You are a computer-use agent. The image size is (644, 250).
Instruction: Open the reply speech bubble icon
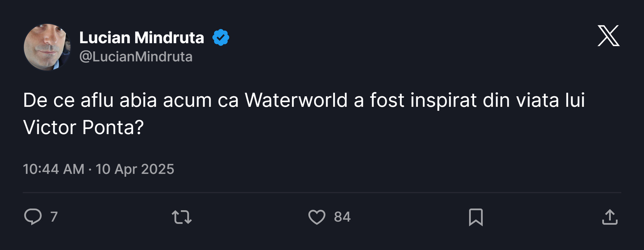pyautogui.click(x=33, y=217)
